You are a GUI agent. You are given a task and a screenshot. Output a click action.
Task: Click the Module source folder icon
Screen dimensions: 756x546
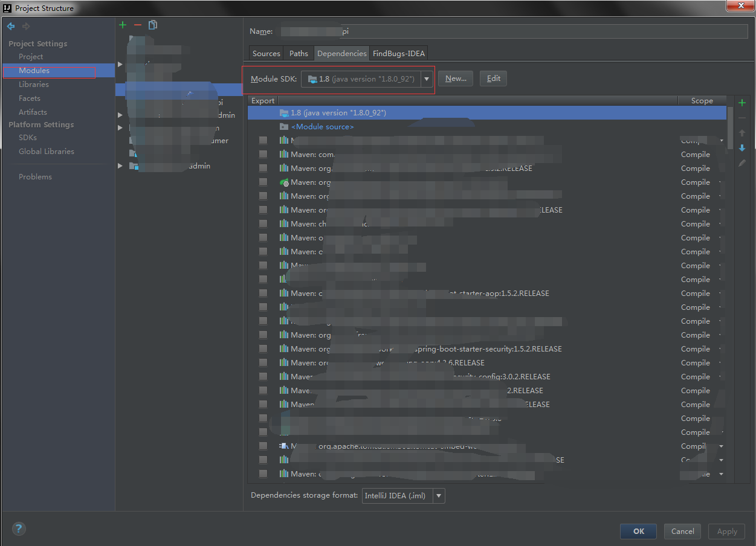click(284, 127)
